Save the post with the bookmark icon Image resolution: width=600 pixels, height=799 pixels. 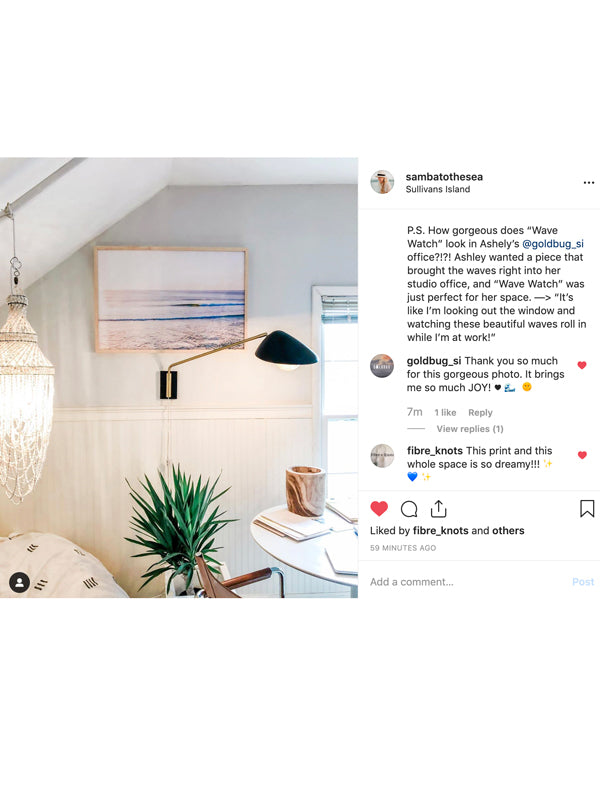587,509
